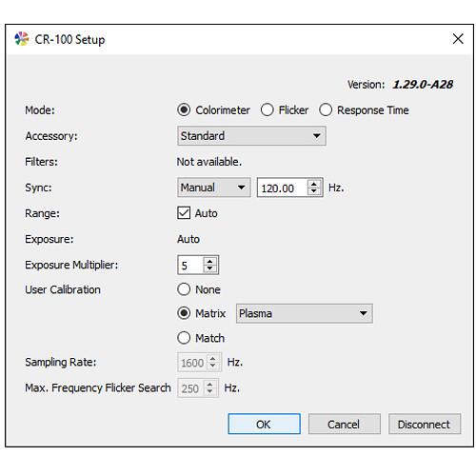Click the Cancel button

pos(345,424)
